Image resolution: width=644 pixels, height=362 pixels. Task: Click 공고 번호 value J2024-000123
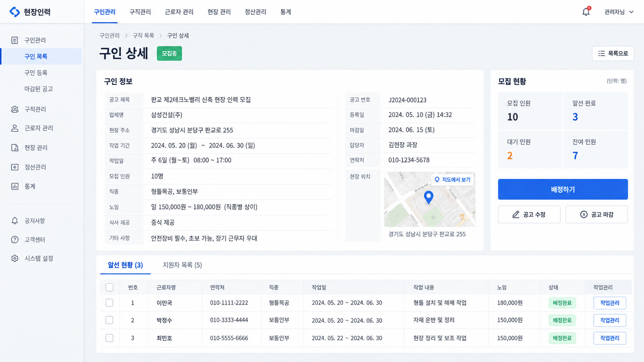[408, 100]
